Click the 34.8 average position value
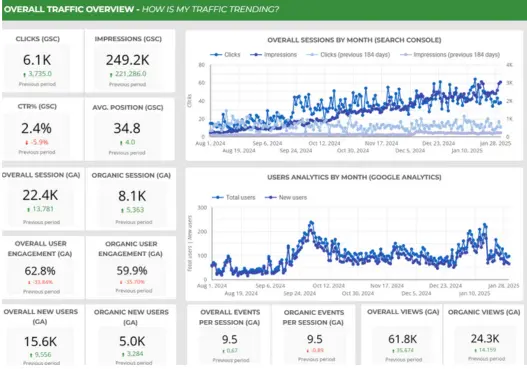The image size is (527, 369). click(x=127, y=128)
